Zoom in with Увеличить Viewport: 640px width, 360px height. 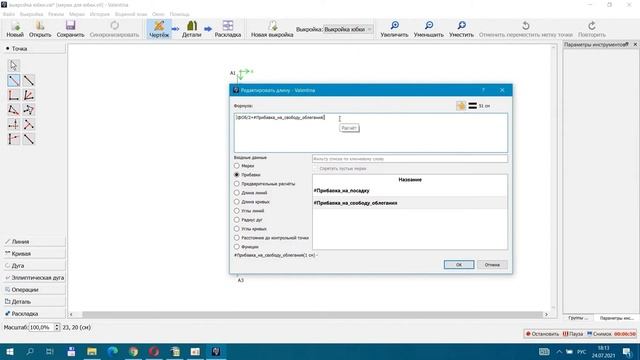(x=394, y=29)
